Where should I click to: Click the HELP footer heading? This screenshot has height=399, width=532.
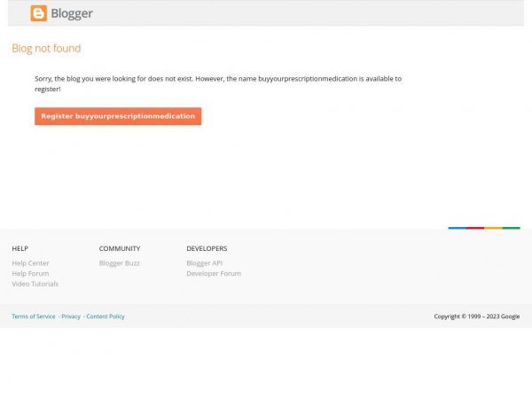click(x=20, y=248)
